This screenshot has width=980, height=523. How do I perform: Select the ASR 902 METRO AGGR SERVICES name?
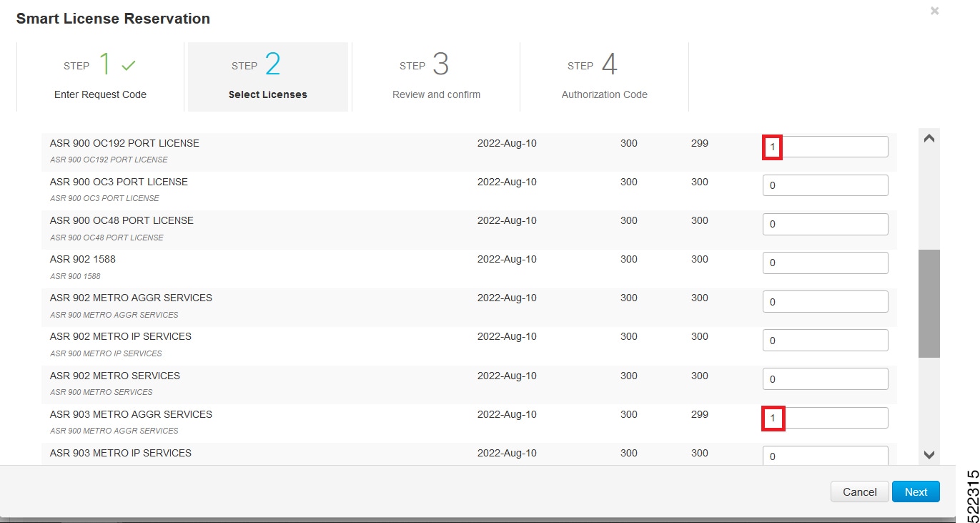click(x=131, y=298)
